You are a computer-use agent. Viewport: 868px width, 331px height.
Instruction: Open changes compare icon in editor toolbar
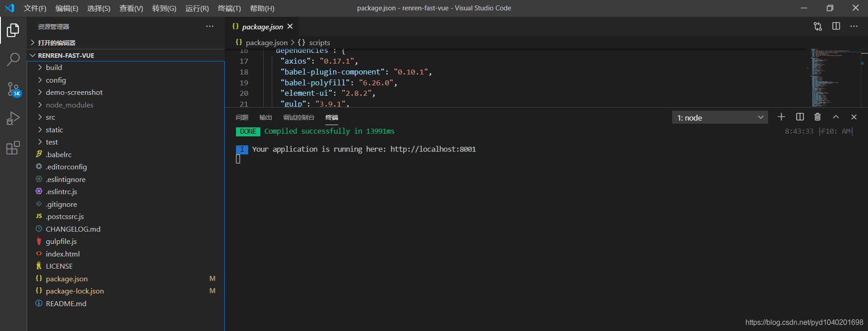pos(818,27)
